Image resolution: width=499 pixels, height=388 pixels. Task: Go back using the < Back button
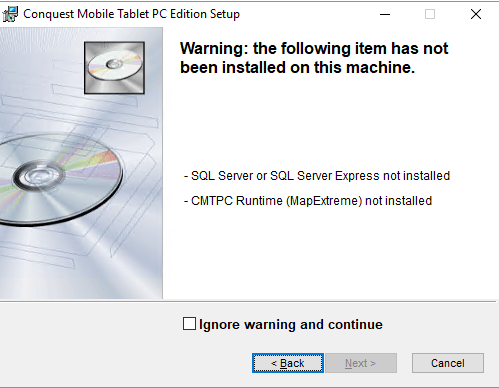point(288,363)
